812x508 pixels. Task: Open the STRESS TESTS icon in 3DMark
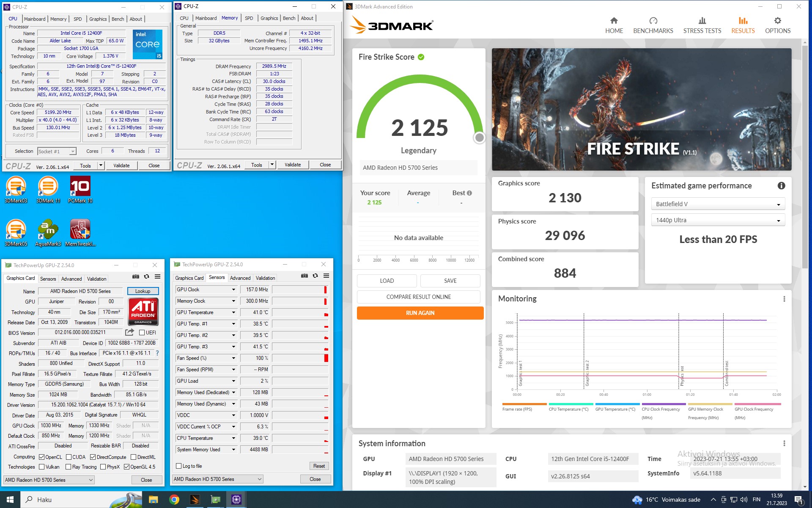click(x=702, y=20)
